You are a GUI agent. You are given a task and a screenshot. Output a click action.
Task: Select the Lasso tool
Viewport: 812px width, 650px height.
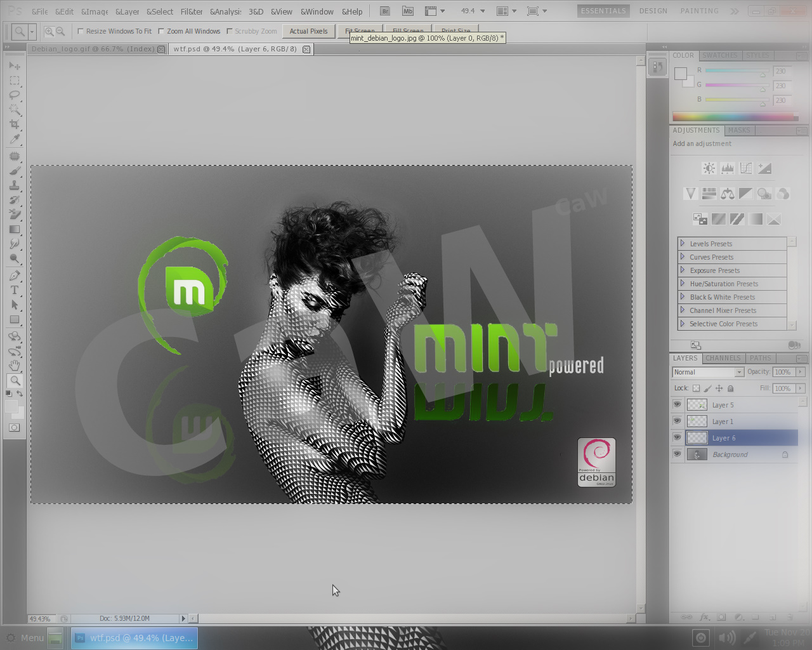(15, 95)
